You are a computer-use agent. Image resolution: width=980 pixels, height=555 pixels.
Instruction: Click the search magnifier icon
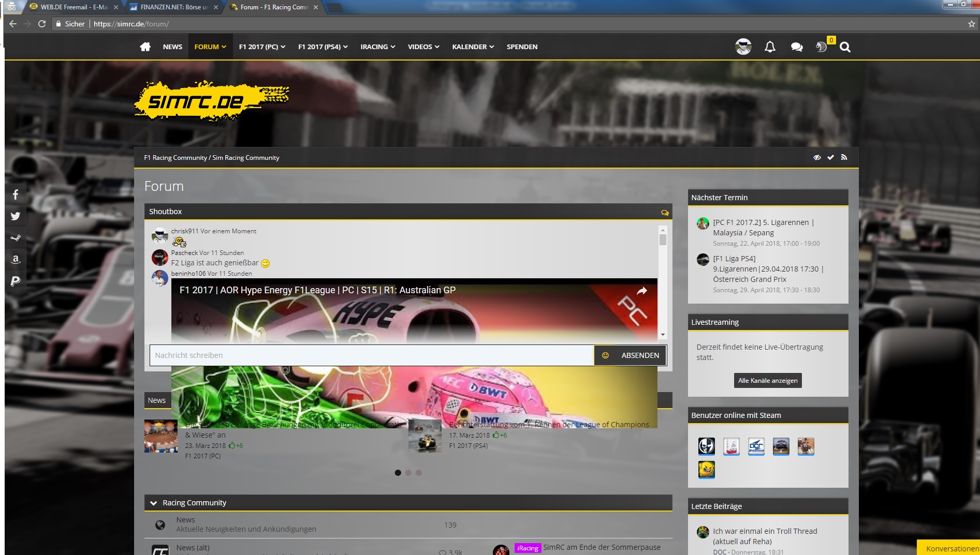(845, 47)
